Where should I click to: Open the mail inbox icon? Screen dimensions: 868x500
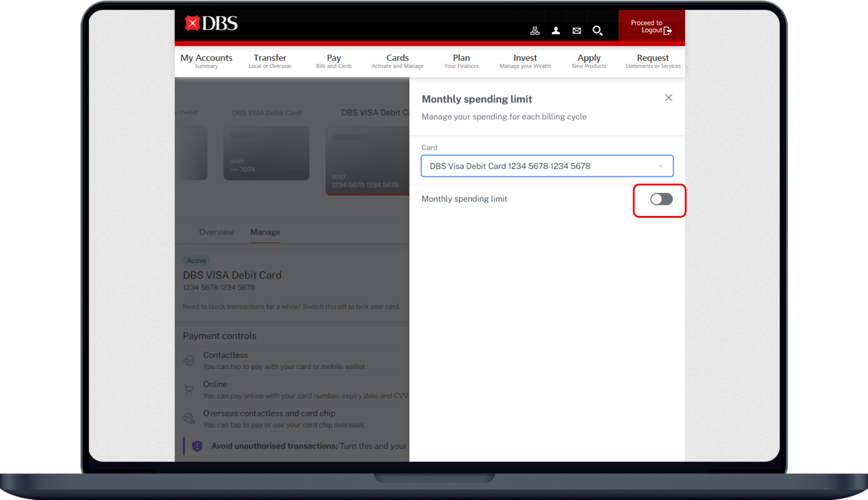click(x=576, y=31)
